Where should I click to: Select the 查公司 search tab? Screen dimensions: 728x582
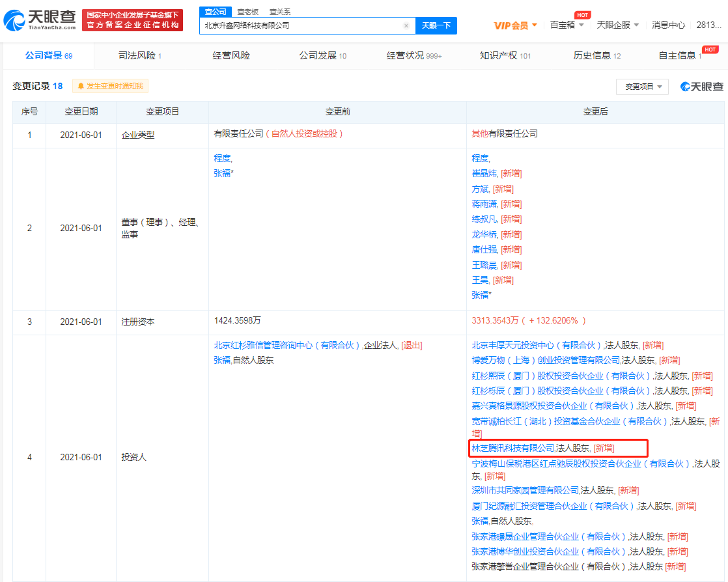(216, 12)
